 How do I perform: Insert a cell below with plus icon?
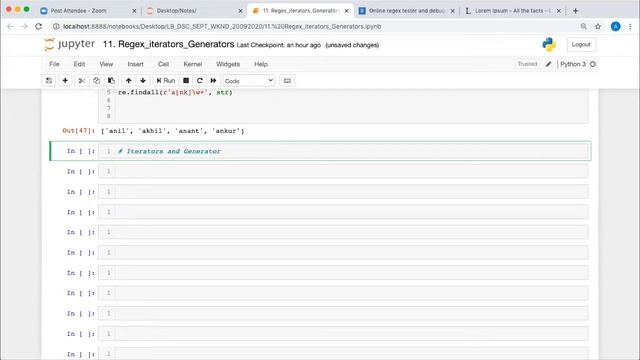[x=65, y=81]
